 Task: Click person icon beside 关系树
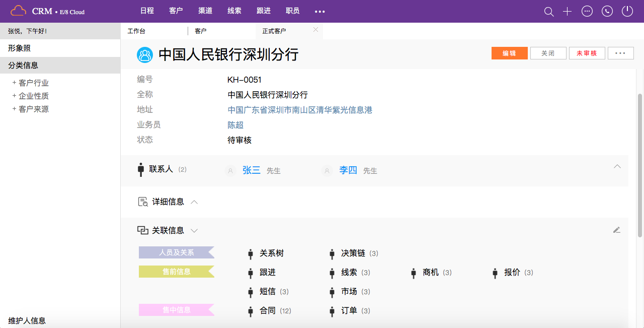251,254
